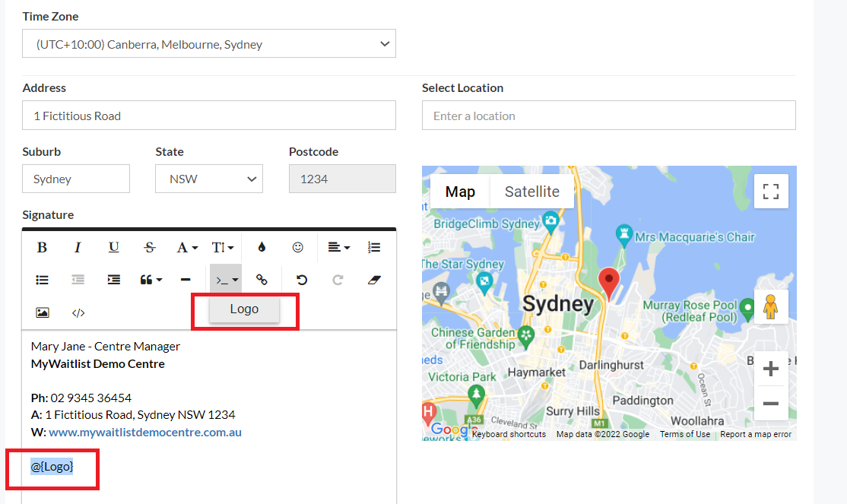This screenshot has width=847, height=504.
Task: Toggle bold formatting in signature editor
Action: coord(42,247)
